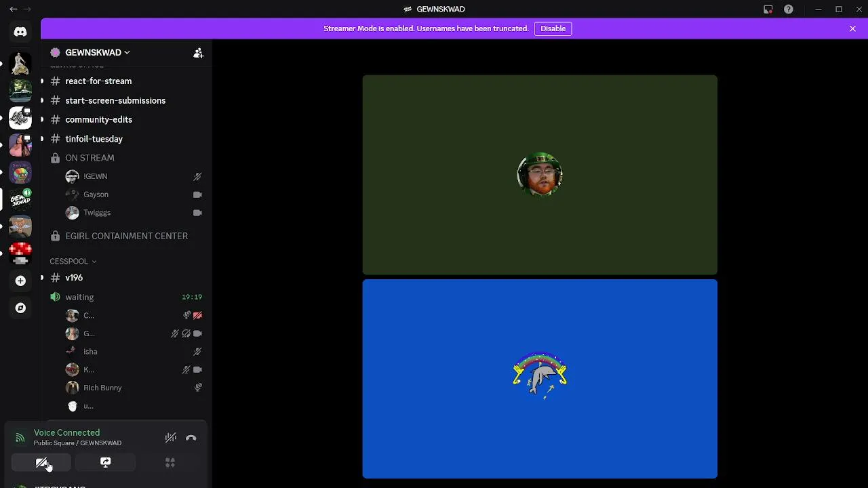Click Share Your Screen button
The image size is (868, 488).
[x=105, y=462]
